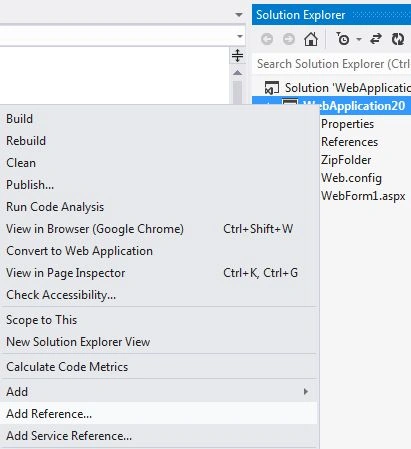Image resolution: width=411 pixels, height=449 pixels.
Task: Click the Back arrow in Solution Explorer toolbar
Action: click(x=267, y=39)
